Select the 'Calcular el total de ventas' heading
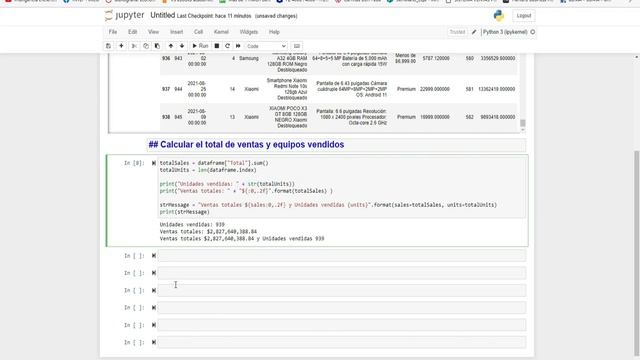This screenshot has height=360, width=640. pos(246,144)
